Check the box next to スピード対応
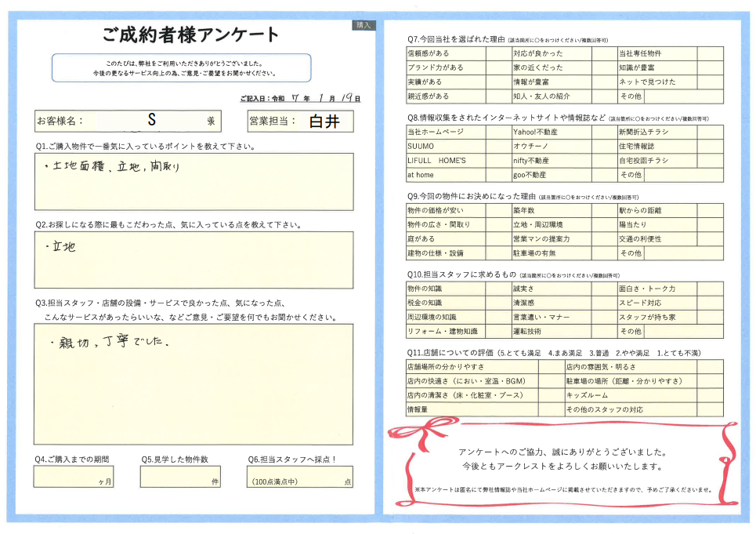 710,303
